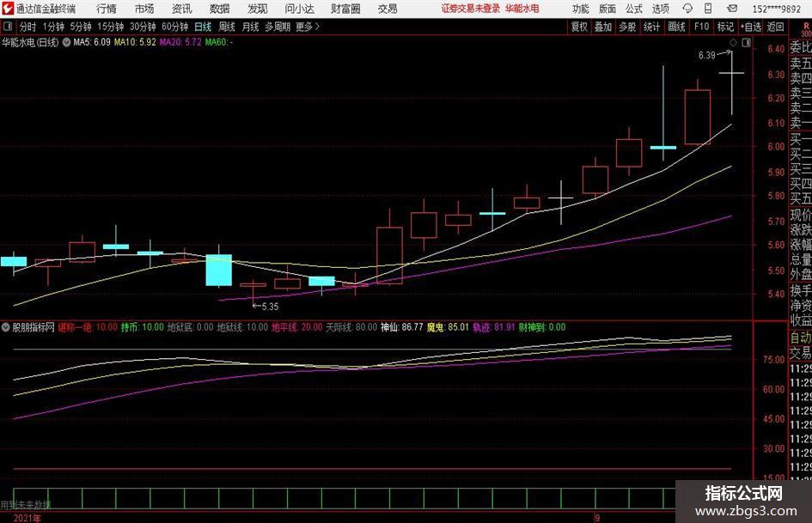
Task: Open the 发现 menu
Action: [258, 9]
